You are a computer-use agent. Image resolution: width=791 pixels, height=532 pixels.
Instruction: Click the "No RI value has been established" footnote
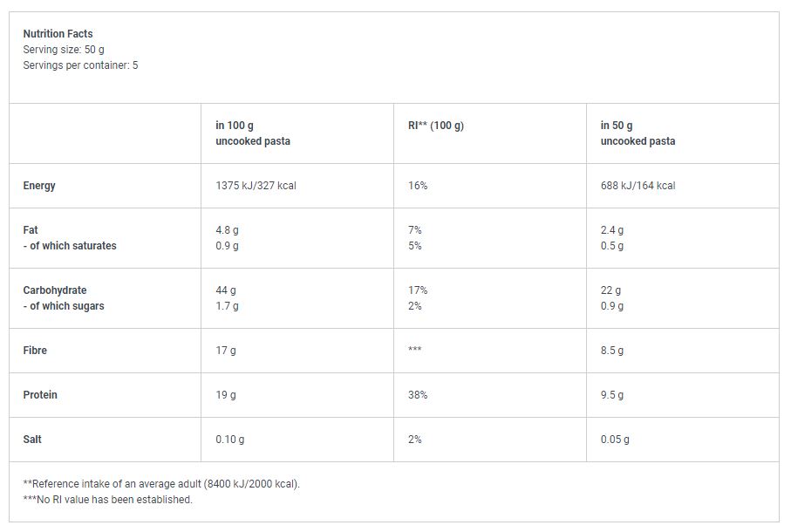tap(107, 500)
